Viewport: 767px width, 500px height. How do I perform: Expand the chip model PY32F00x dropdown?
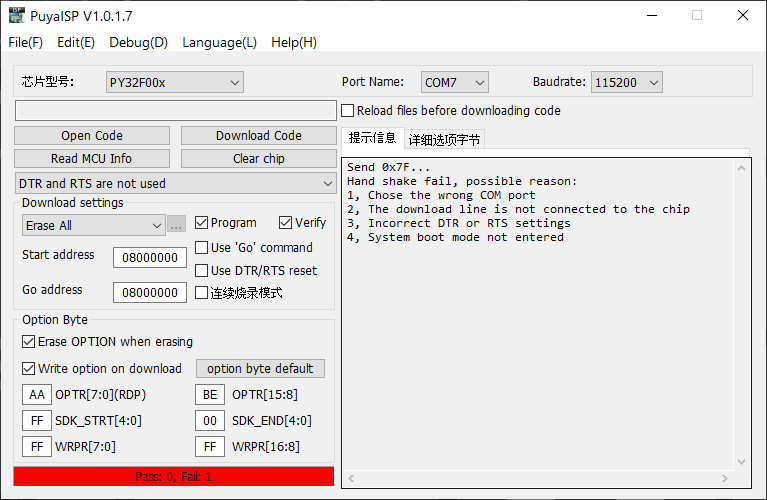point(175,82)
